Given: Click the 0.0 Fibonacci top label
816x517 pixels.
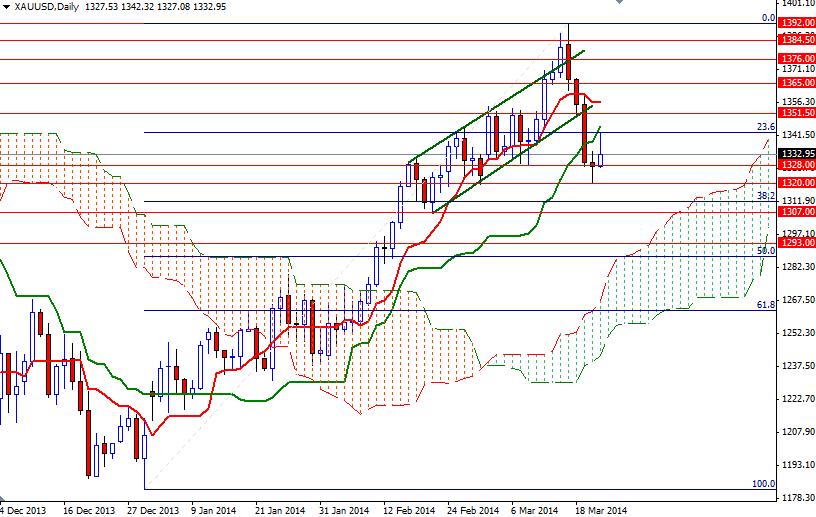Looking at the screenshot, I should [x=768, y=18].
